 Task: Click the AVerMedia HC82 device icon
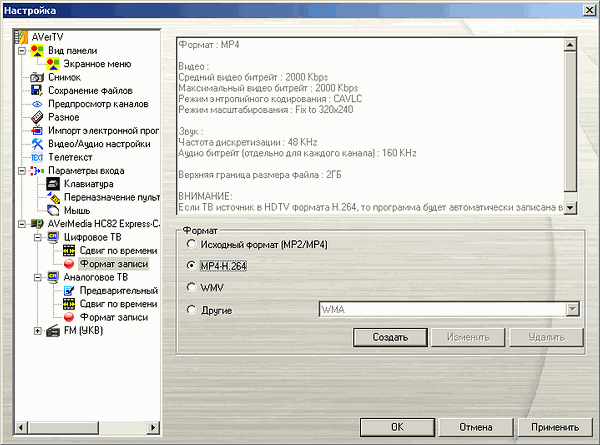(37, 223)
